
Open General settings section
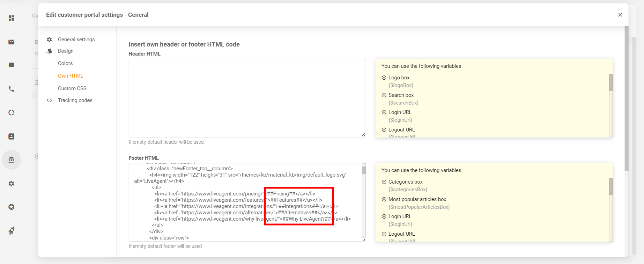pyautogui.click(x=76, y=40)
